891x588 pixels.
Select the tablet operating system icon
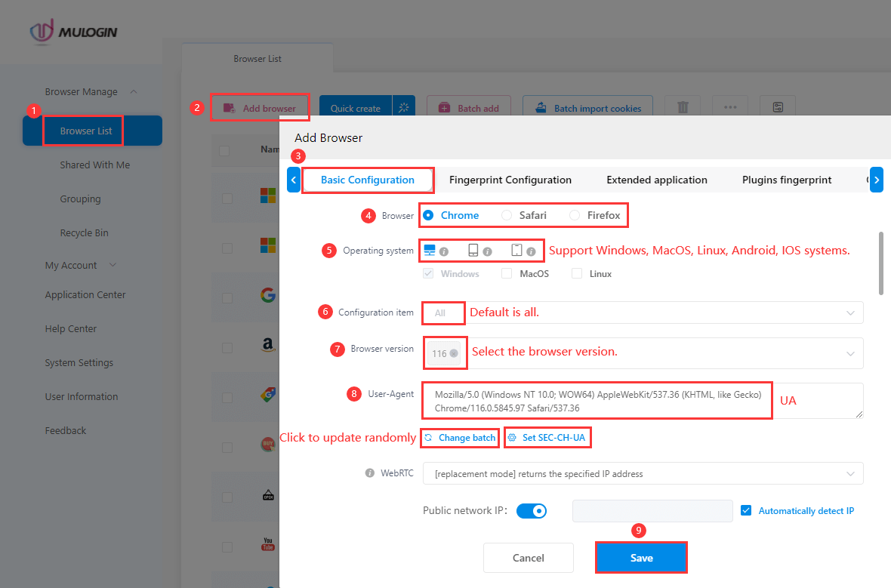516,250
